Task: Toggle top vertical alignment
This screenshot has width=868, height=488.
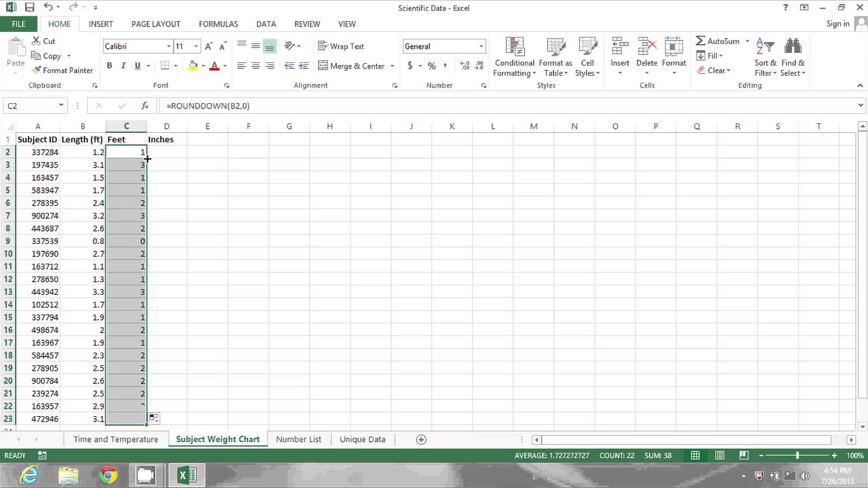Action: click(241, 46)
